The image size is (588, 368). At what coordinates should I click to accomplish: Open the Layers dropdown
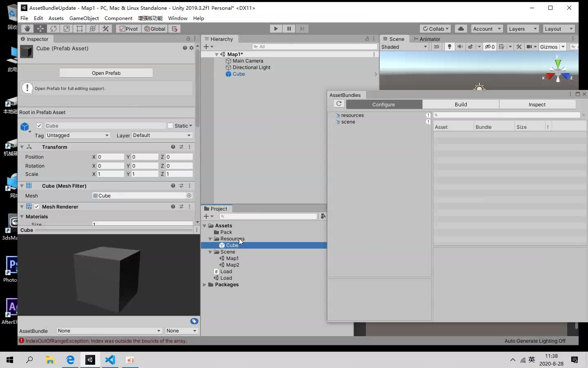pyautogui.click(x=522, y=29)
